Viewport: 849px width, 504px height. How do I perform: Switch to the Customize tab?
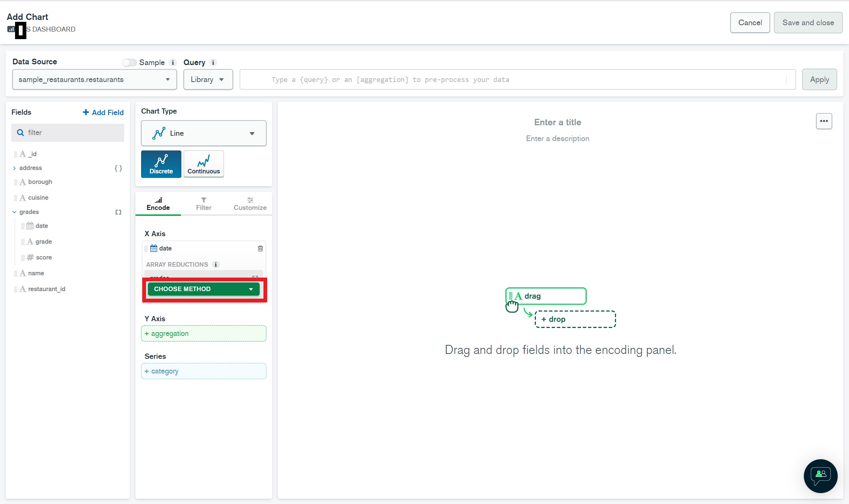click(250, 203)
